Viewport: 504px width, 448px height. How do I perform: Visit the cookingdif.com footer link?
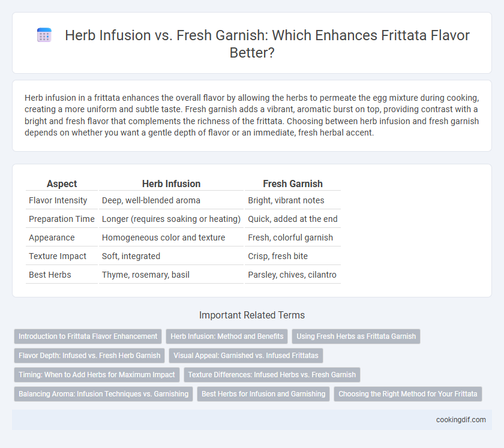tap(461, 420)
